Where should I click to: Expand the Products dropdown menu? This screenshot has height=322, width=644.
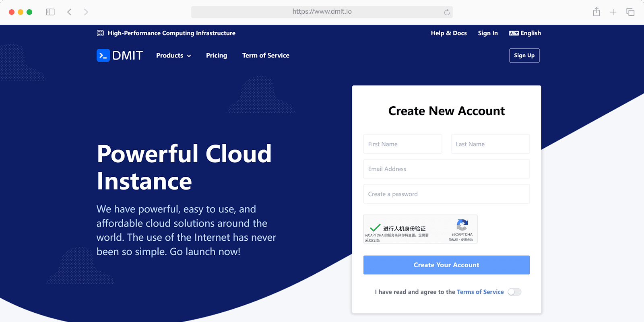(173, 56)
